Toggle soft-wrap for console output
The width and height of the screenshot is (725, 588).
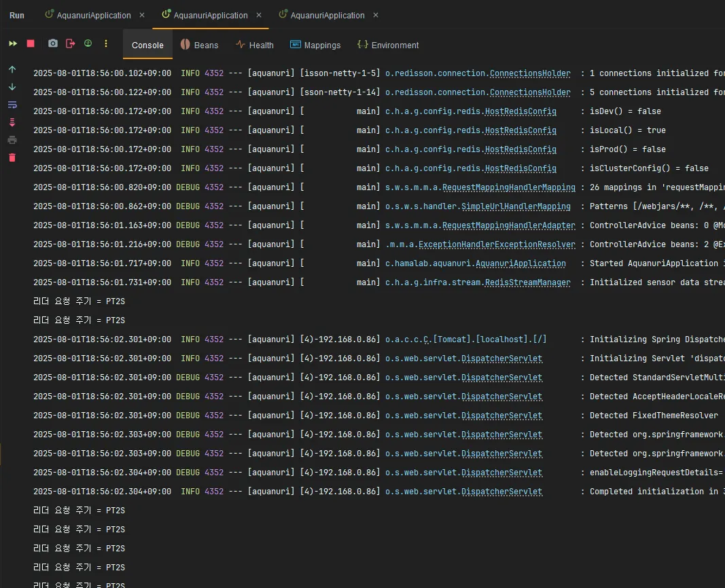(12, 105)
